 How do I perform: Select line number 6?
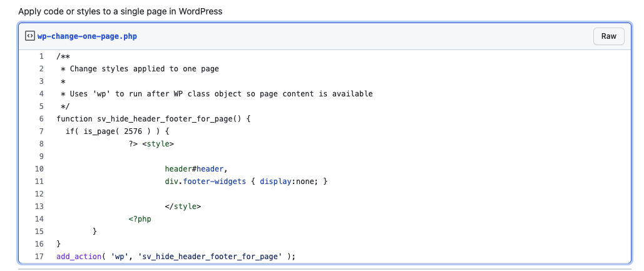(x=41, y=119)
